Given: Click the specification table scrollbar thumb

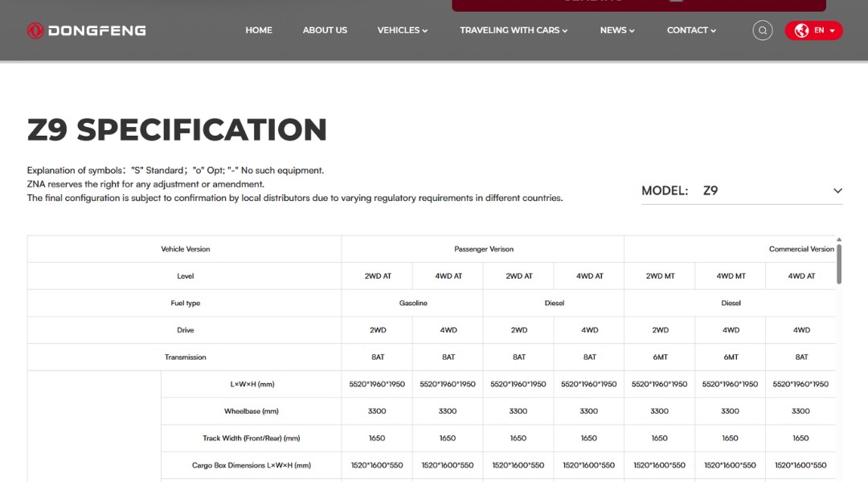Looking at the screenshot, I should (x=839, y=264).
